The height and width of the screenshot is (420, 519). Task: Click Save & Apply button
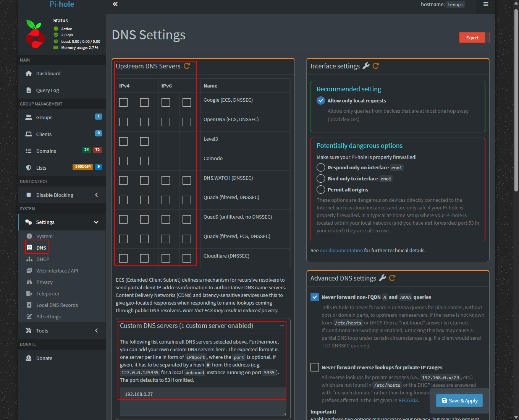tap(459, 401)
